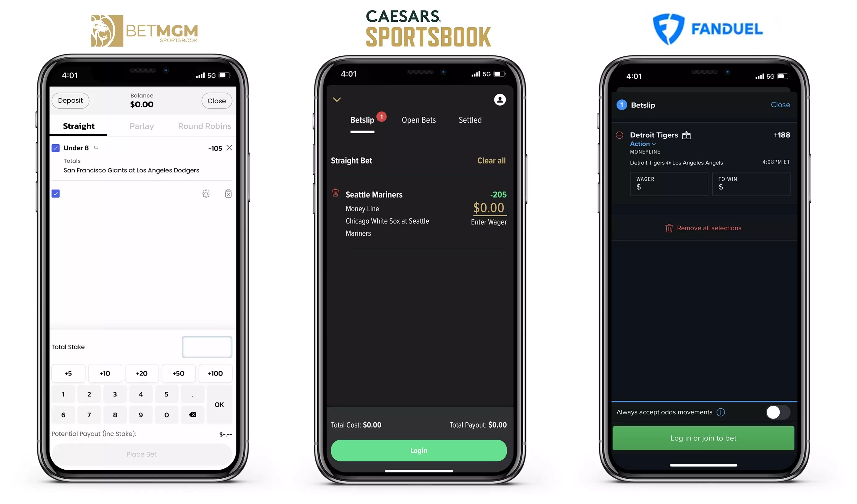
Task: Select the Parlay tab on BetMGM
Action: click(x=141, y=126)
